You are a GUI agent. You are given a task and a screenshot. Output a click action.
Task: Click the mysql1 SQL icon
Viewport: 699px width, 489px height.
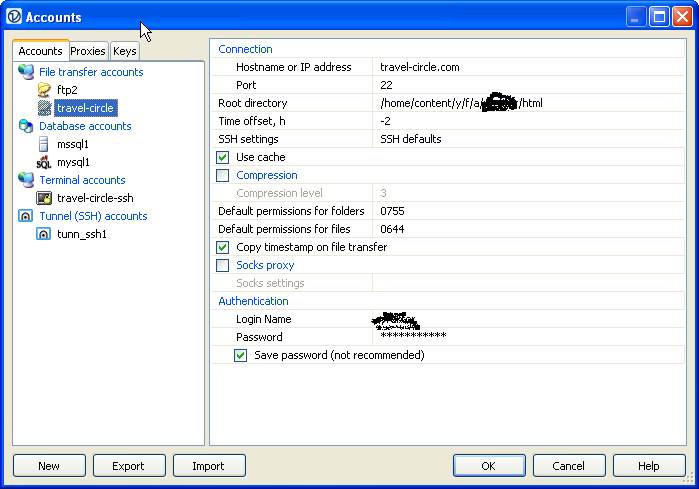pyautogui.click(x=44, y=162)
